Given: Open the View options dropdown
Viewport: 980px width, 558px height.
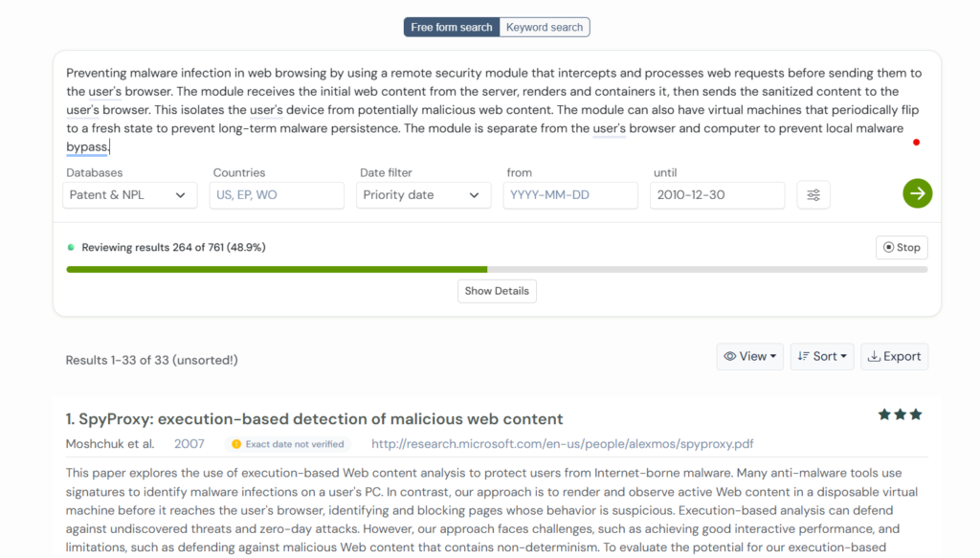Looking at the screenshot, I should click(x=750, y=356).
